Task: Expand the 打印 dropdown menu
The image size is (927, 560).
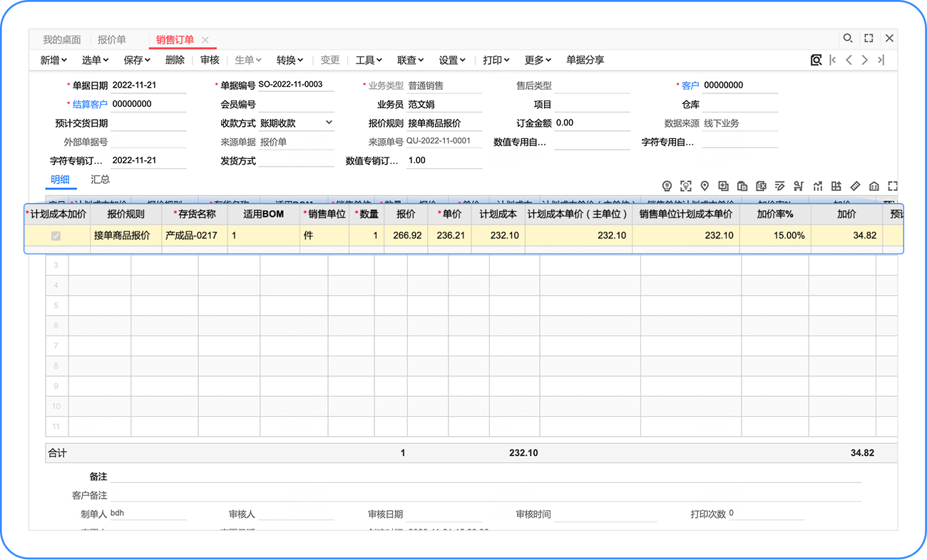Action: [496, 61]
